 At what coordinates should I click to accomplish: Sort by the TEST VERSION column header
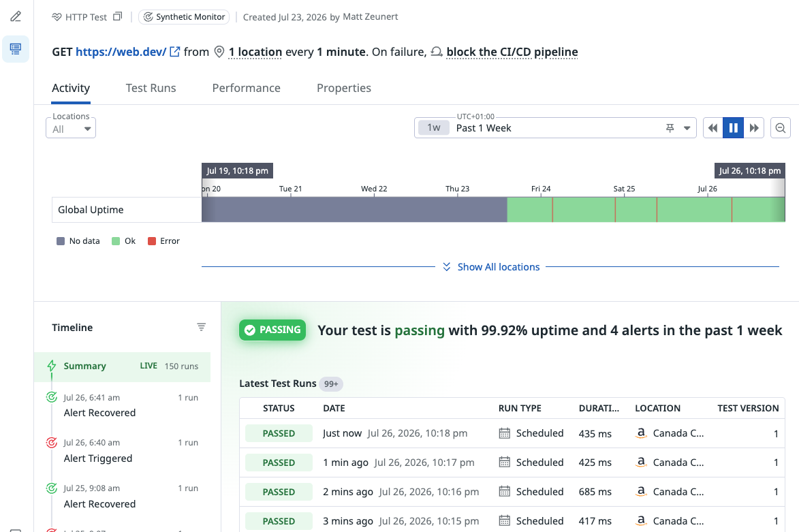[748, 408]
